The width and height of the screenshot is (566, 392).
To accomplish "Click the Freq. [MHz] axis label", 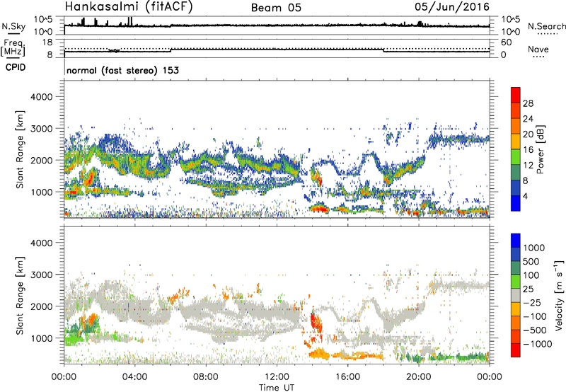I will tap(13, 47).
